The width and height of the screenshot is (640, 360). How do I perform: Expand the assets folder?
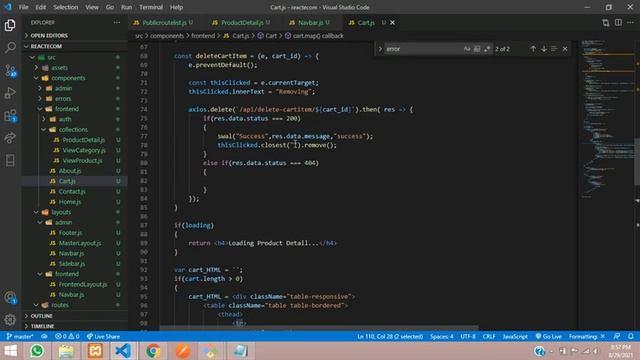coord(59,68)
